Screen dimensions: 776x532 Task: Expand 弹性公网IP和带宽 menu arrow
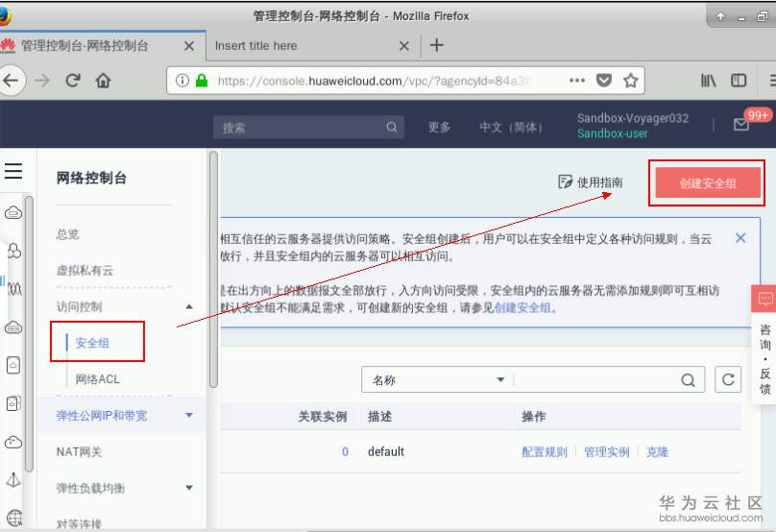tap(189, 415)
